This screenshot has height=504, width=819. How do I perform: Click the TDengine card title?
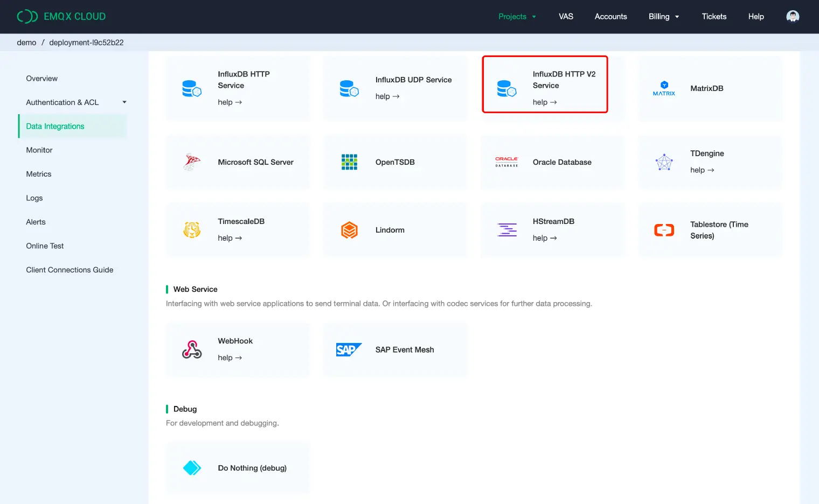coord(707,153)
